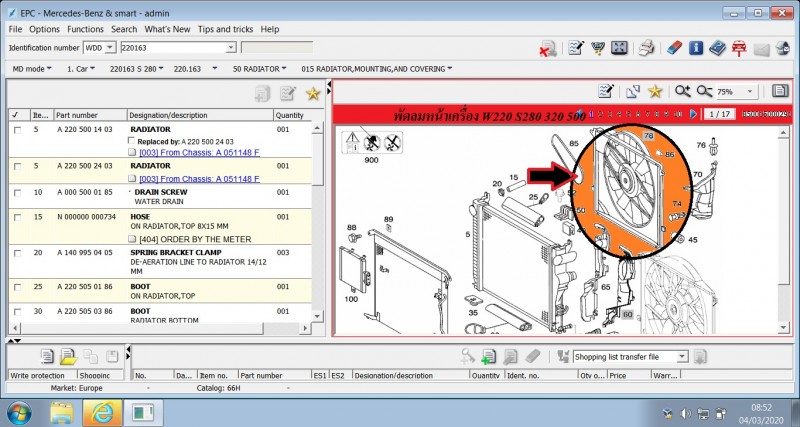Zoom in on the diagram
Viewport: 800px width, 427px height.
pos(682,91)
